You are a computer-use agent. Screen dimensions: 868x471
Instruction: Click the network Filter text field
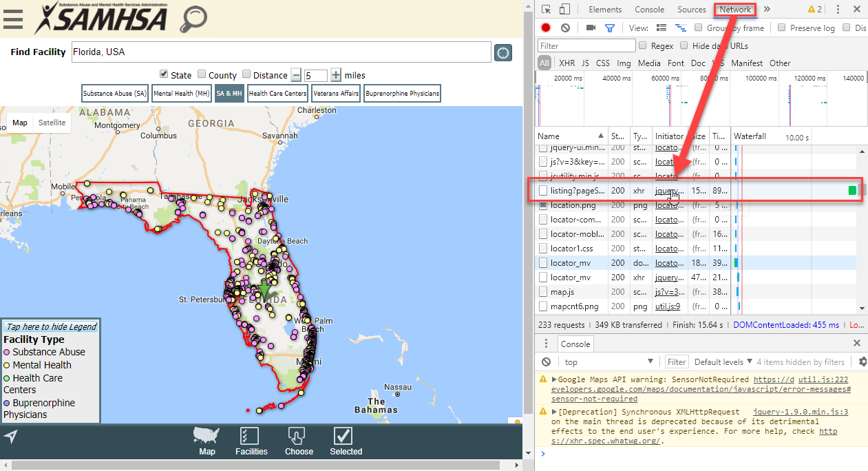[586, 45]
